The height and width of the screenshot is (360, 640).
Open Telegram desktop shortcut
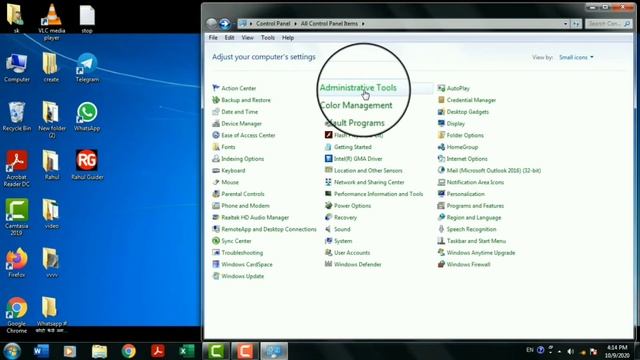(x=87, y=68)
